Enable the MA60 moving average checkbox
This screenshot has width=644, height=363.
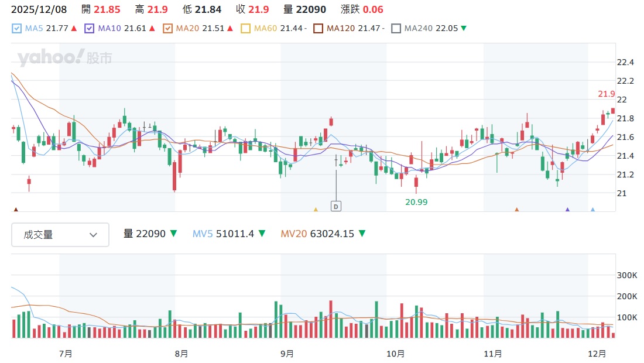[245, 28]
